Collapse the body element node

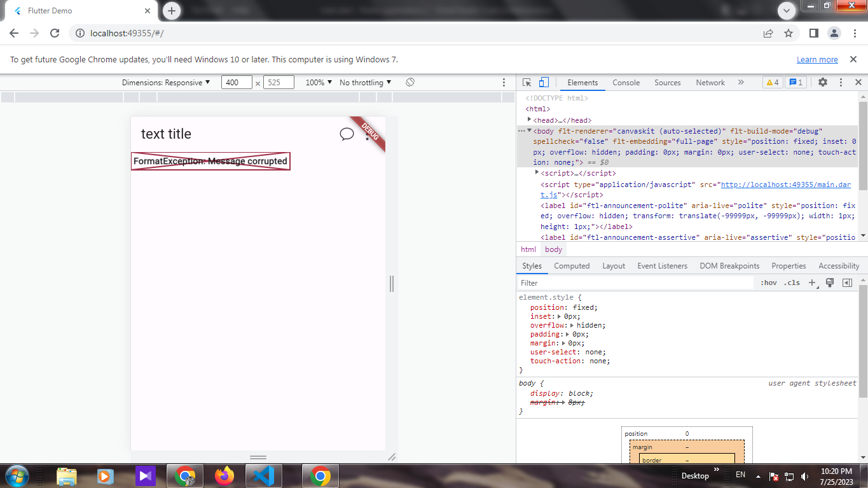click(530, 130)
